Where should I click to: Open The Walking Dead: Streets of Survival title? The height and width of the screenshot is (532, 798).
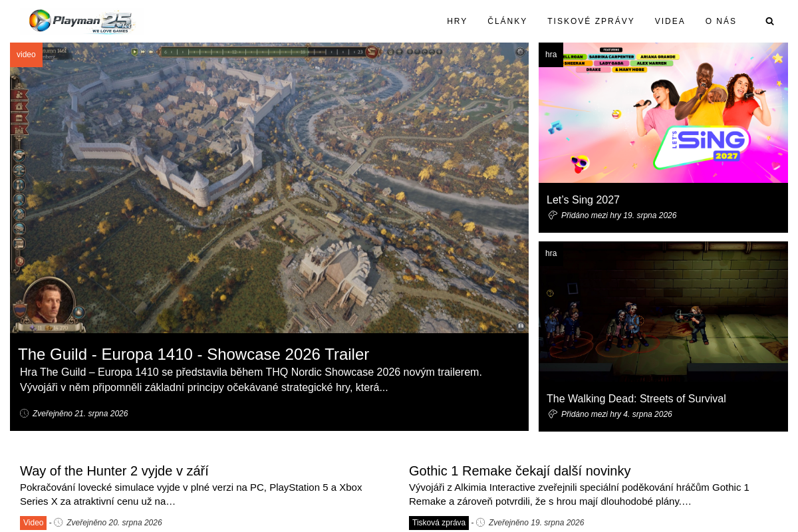point(636,398)
